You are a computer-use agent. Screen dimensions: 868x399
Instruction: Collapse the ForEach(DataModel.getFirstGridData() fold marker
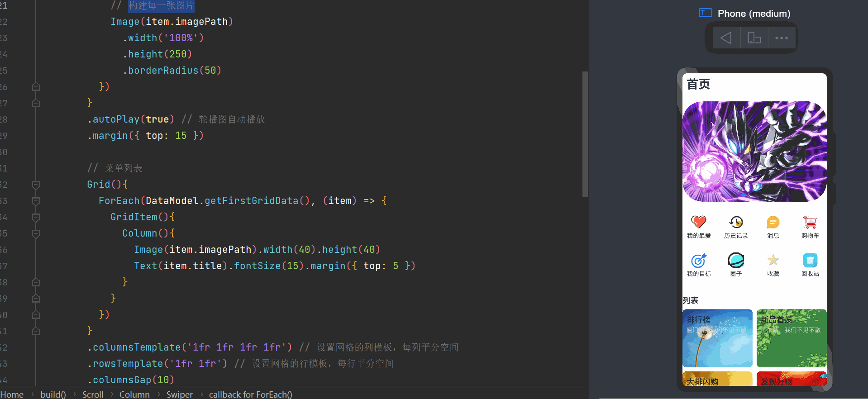point(36,201)
